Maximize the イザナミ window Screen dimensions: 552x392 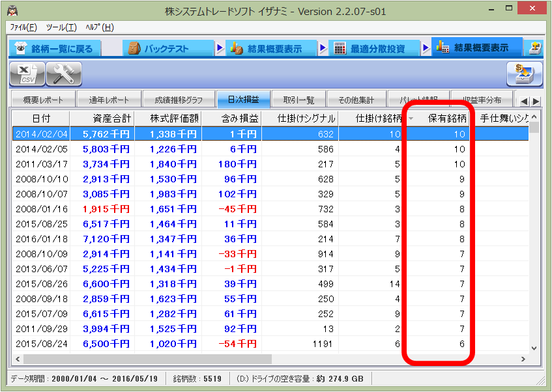tap(509, 8)
